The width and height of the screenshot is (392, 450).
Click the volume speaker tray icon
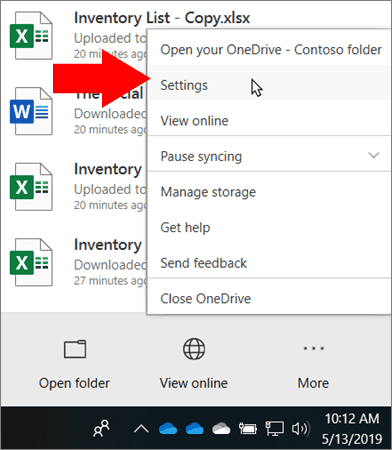[301, 429]
